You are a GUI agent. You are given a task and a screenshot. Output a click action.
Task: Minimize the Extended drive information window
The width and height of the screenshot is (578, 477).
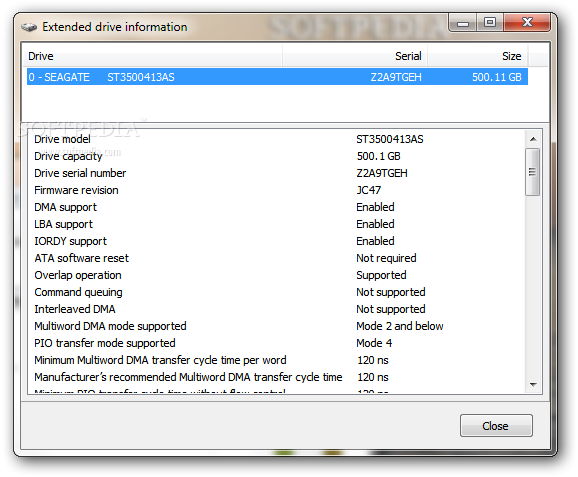[x=463, y=23]
